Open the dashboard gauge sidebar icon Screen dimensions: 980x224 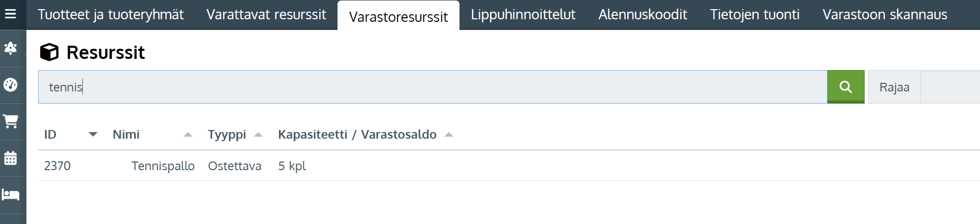point(11,85)
